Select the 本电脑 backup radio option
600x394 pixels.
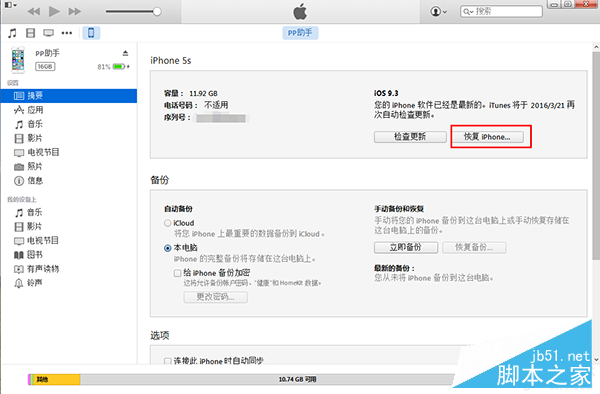pos(168,248)
